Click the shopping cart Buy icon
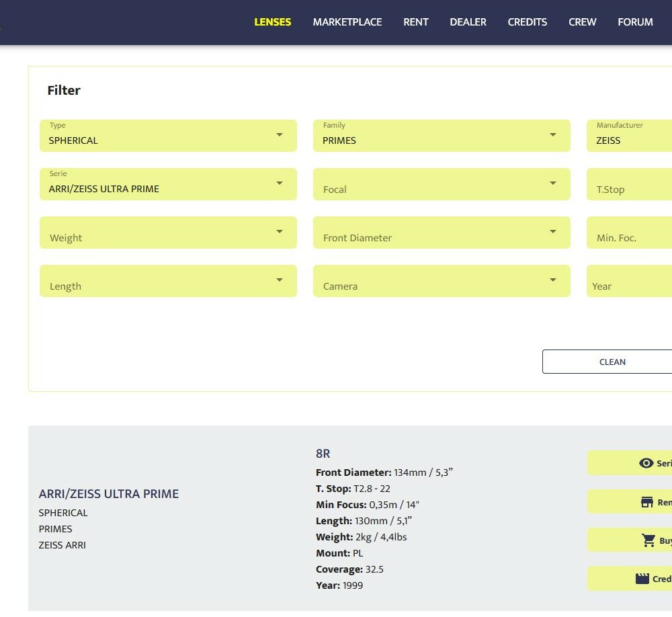Screen dimensions: 672x617 click(x=648, y=540)
